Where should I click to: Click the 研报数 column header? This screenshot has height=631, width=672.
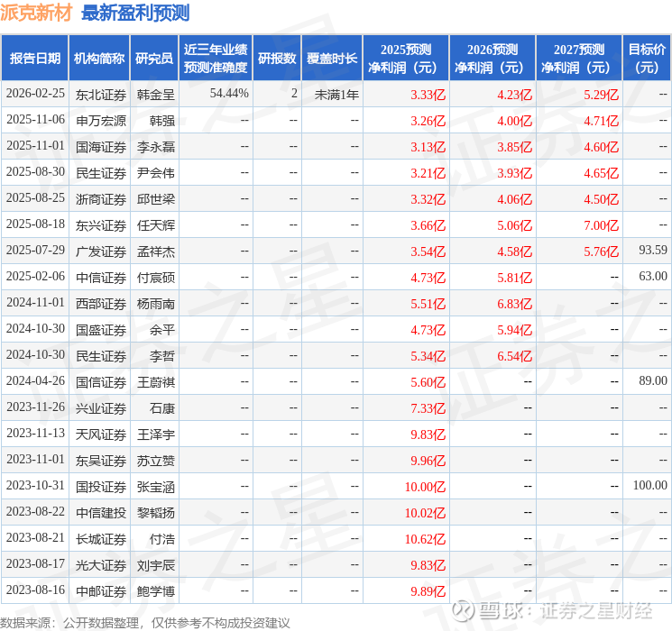[277, 59]
